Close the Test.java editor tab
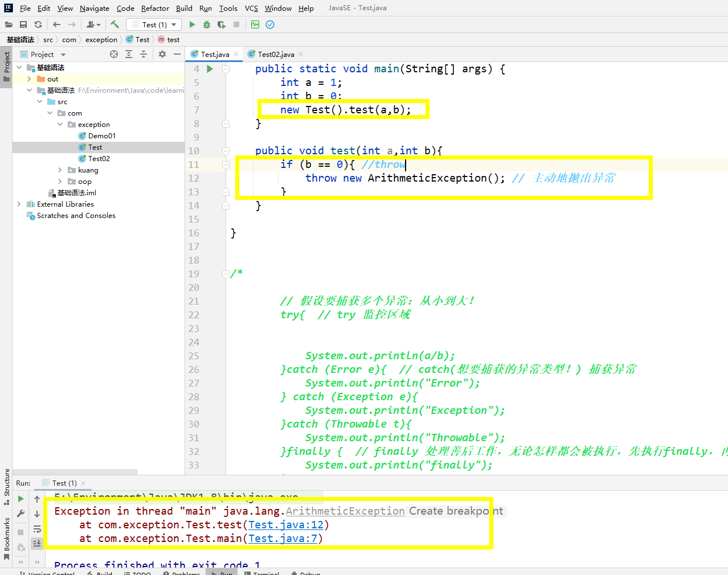 coord(236,54)
